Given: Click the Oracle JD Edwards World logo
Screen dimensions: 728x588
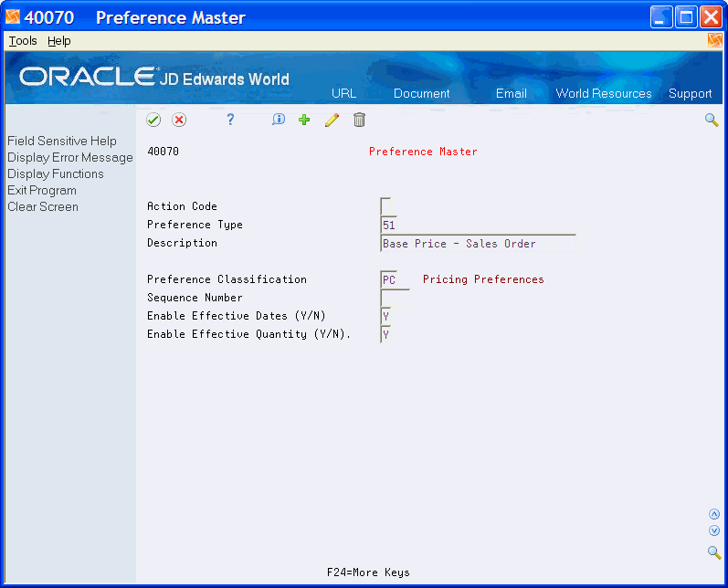Looking at the screenshot, I should [x=154, y=77].
